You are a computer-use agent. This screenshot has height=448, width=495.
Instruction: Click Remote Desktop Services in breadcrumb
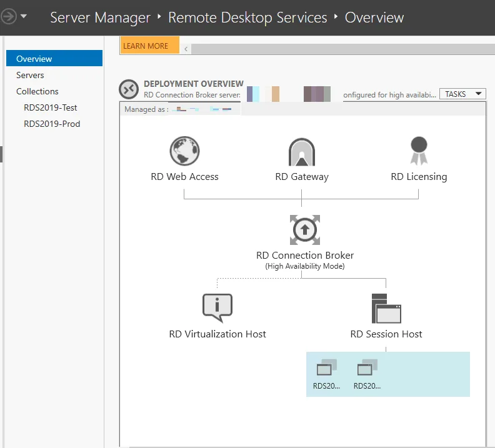tap(247, 17)
